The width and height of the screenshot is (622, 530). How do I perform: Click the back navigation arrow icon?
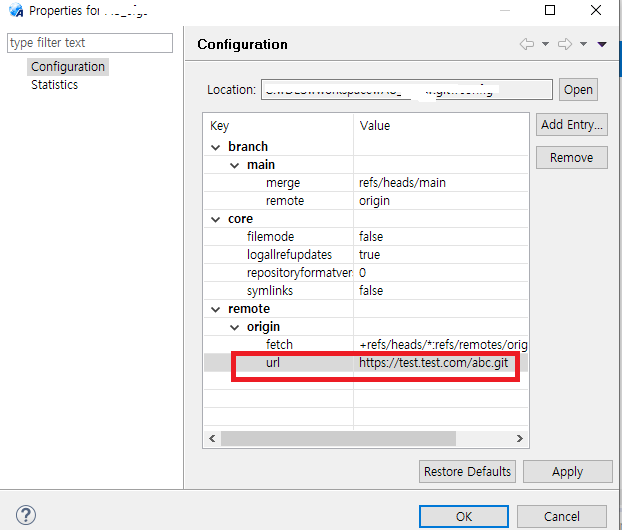[526, 44]
